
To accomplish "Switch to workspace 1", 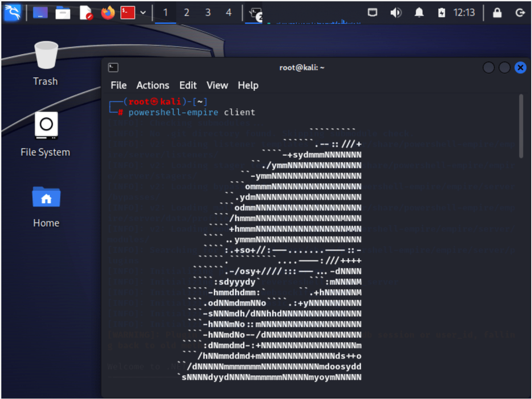I will coord(166,13).
